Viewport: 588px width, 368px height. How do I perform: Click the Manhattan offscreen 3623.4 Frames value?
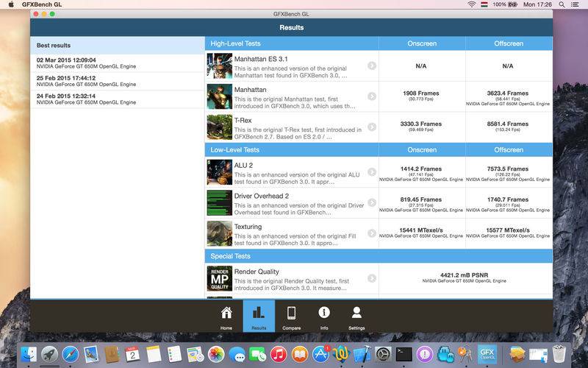point(507,93)
